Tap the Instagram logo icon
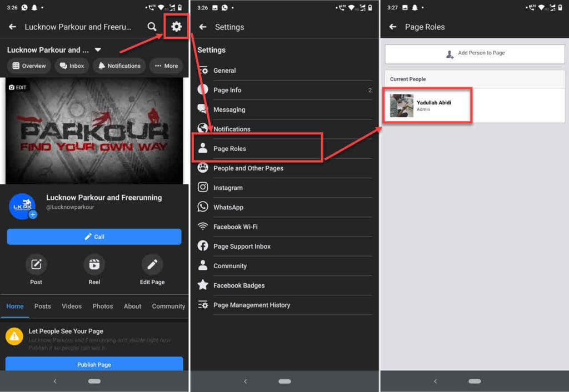569x392 pixels. click(203, 187)
